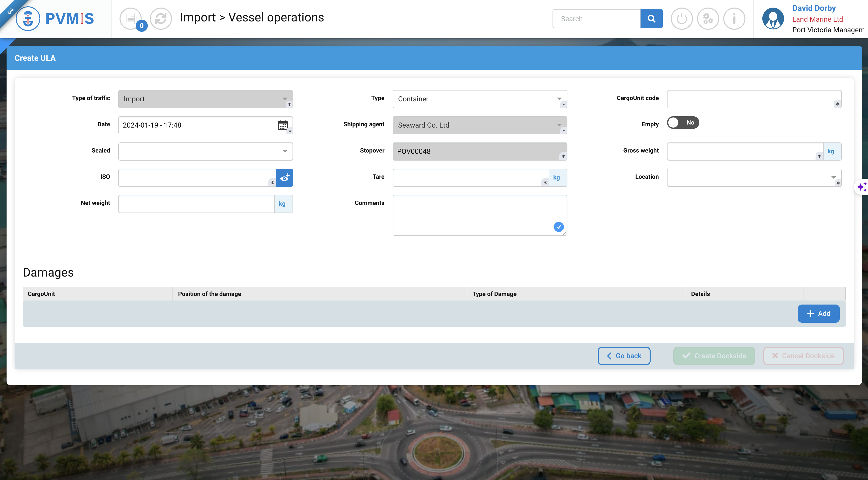Open the Shipping agent dropdown
This screenshot has height=480, width=868.
(x=479, y=125)
